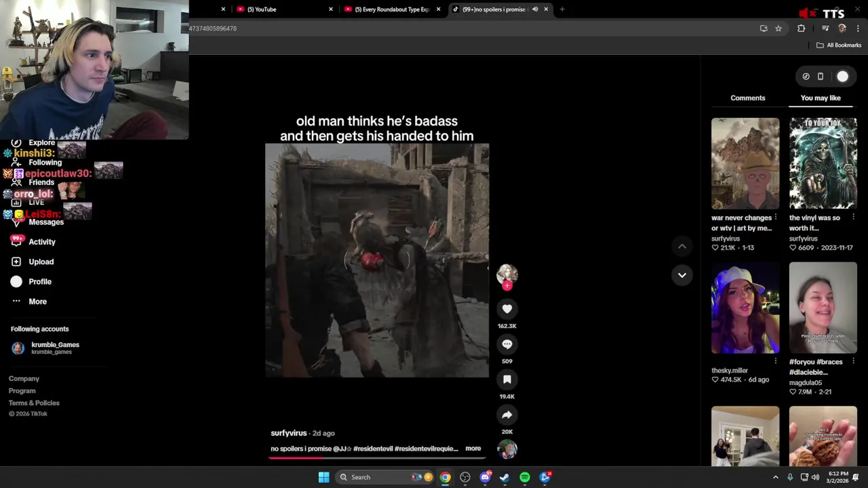
Task: Open All Bookmarks folder
Action: coord(839,45)
